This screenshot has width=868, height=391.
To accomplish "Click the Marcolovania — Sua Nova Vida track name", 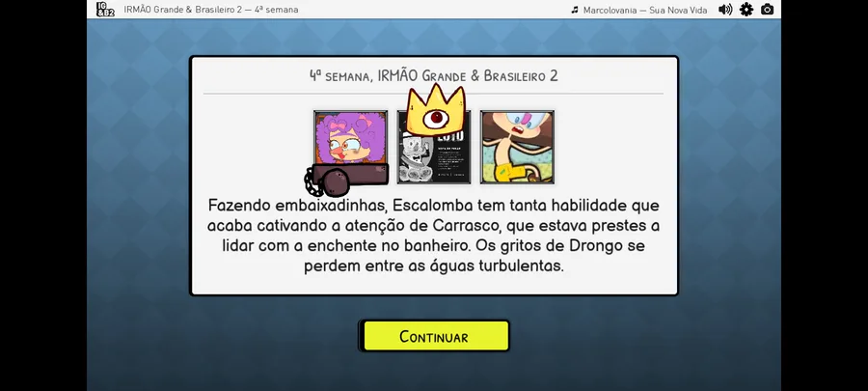I will coord(645,10).
